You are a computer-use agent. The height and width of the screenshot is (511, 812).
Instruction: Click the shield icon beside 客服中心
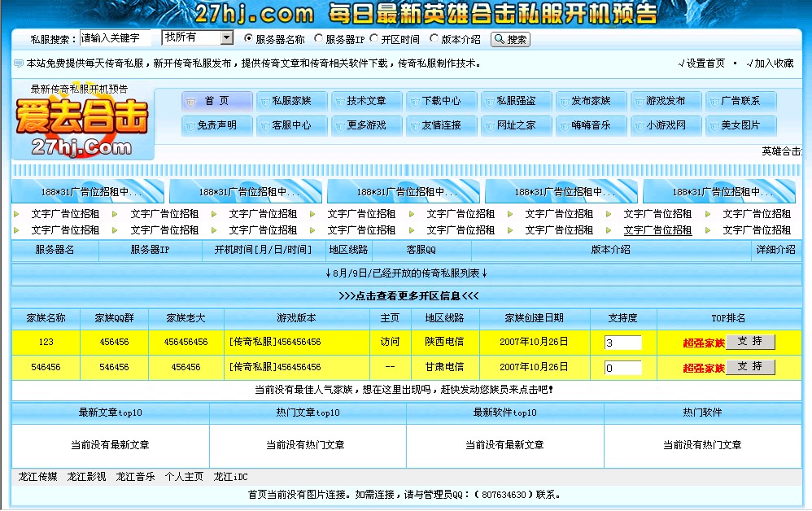[264, 127]
